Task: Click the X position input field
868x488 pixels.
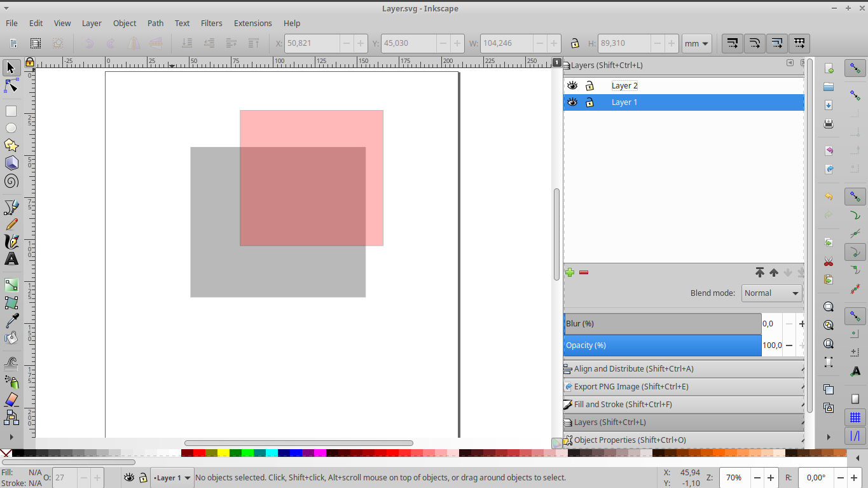Action: point(312,44)
